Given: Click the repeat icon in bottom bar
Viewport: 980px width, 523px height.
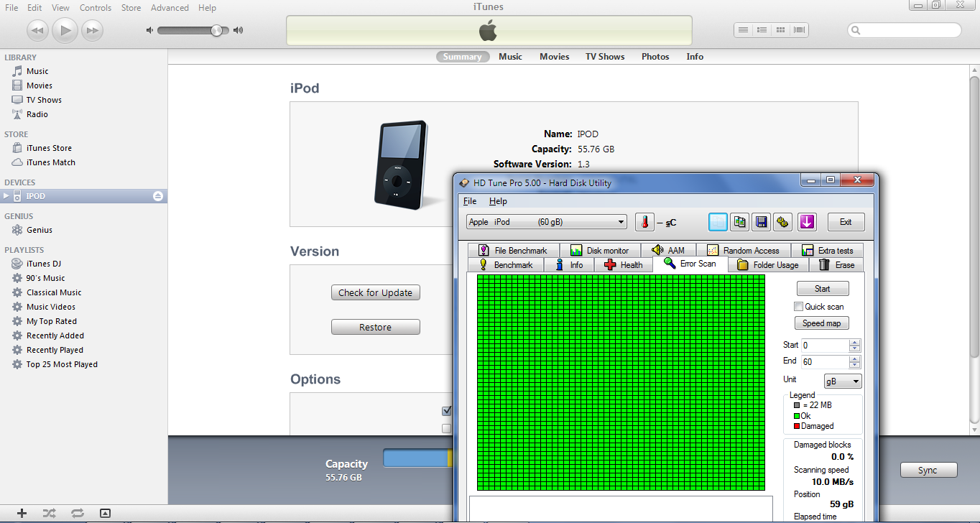Looking at the screenshot, I should click(77, 513).
